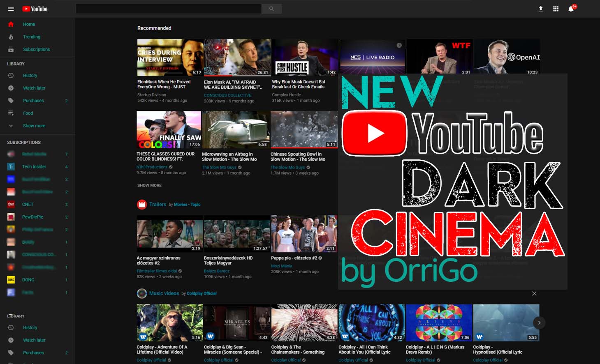Click the DONG channel avatar
The height and width of the screenshot is (364, 600).
(x=11, y=280)
